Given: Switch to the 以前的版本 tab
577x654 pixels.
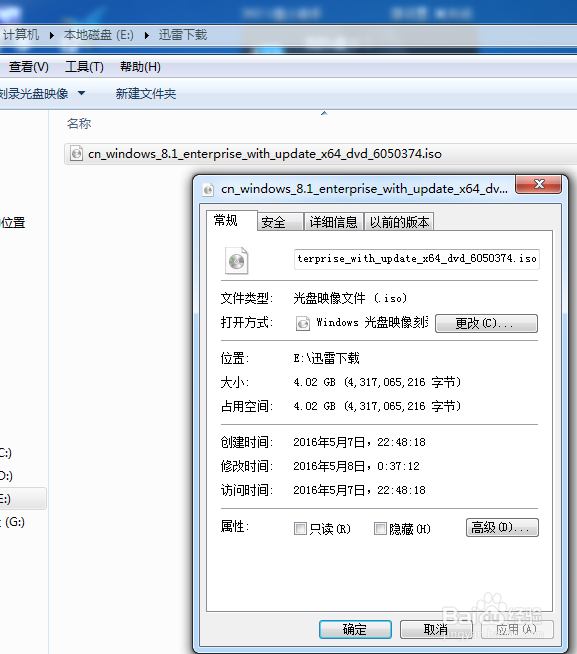Looking at the screenshot, I should [399, 222].
